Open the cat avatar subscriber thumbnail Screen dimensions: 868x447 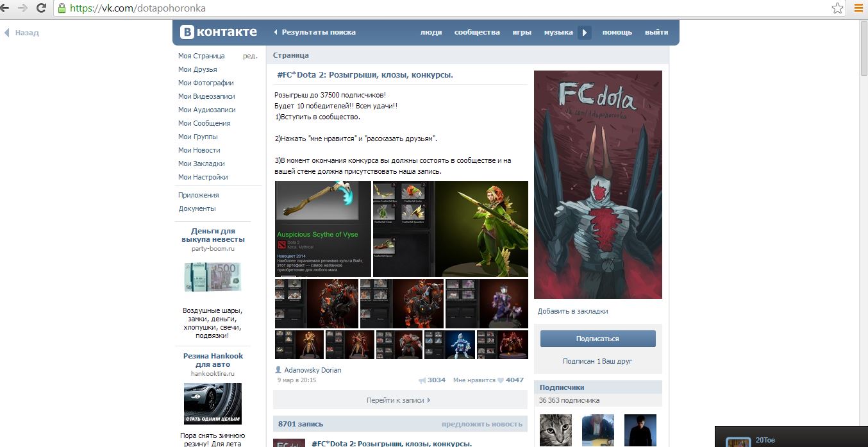tap(556, 430)
